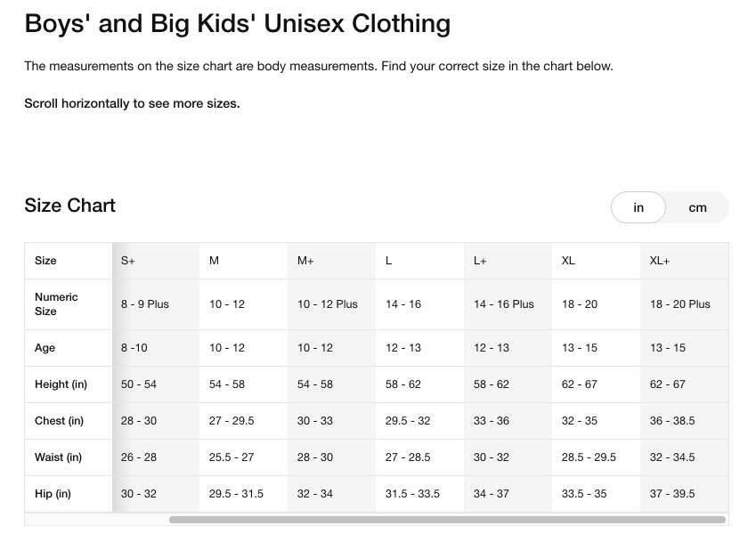756x558 pixels.
Task: Select the M+ column header
Action: click(305, 261)
